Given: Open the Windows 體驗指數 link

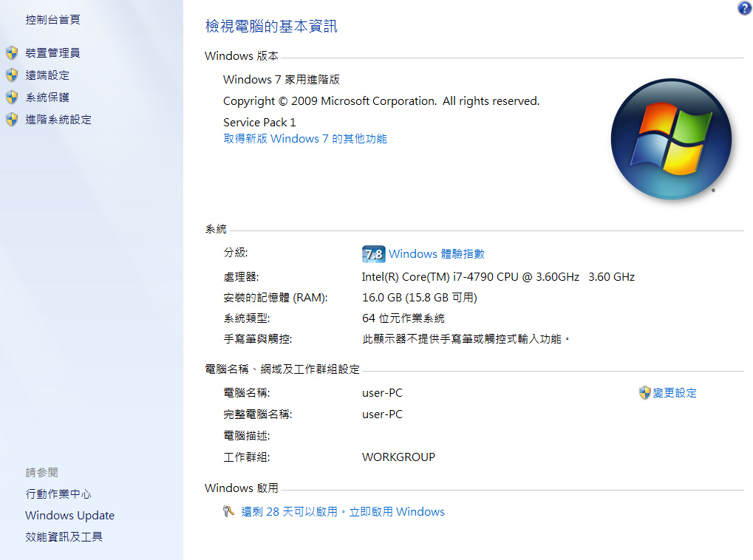Looking at the screenshot, I should (x=436, y=254).
